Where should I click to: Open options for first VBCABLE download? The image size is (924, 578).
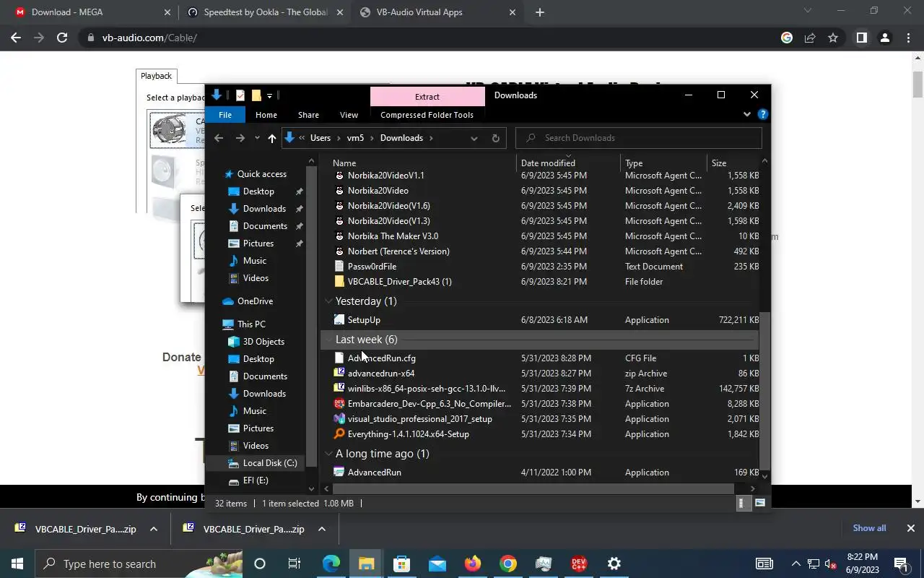click(x=153, y=529)
